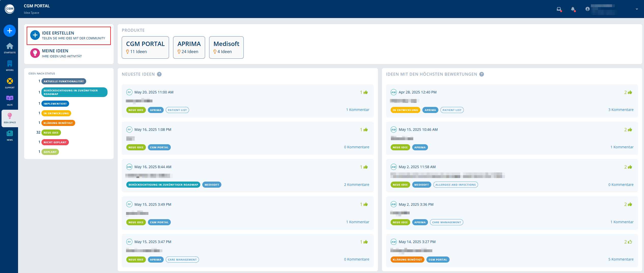Select the APRIMA product card
The height and width of the screenshot is (273, 644).
[x=189, y=47]
